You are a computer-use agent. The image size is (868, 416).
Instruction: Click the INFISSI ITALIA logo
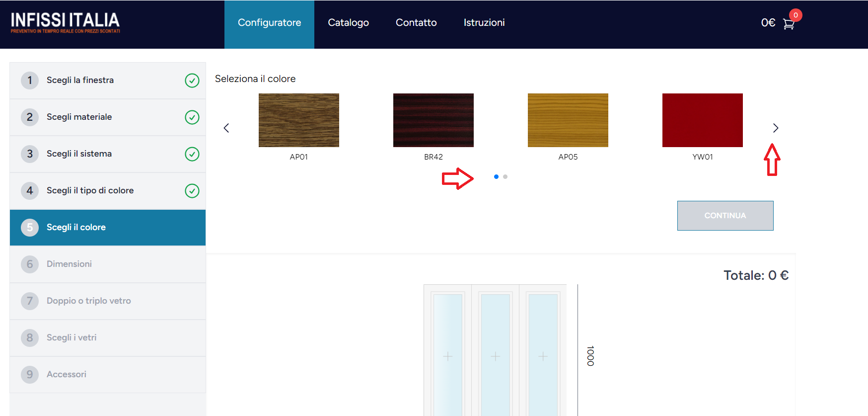pos(65,22)
